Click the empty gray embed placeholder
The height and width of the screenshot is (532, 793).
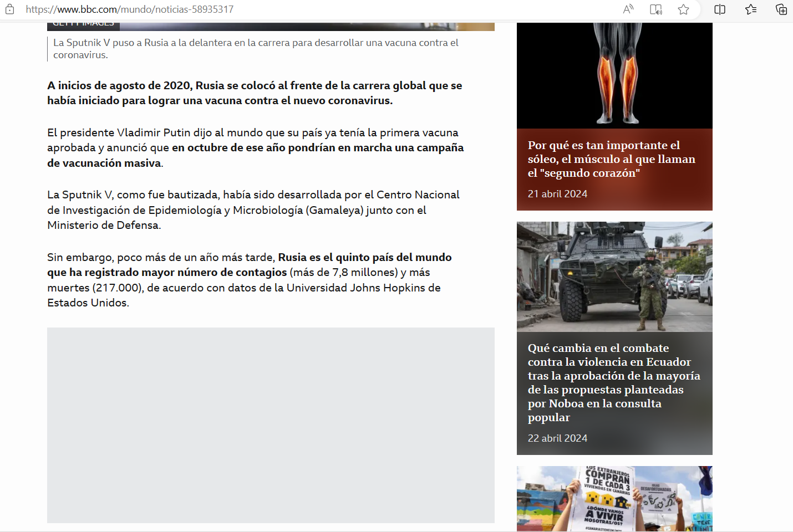click(x=271, y=425)
